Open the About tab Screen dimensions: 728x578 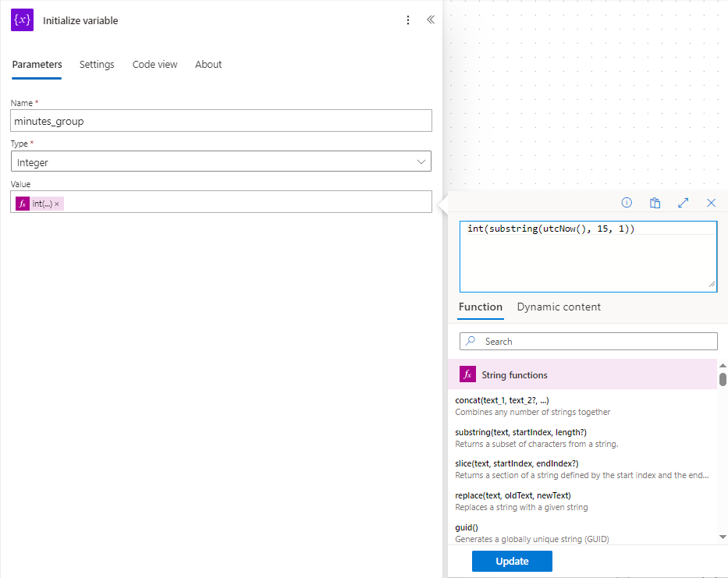coord(208,65)
